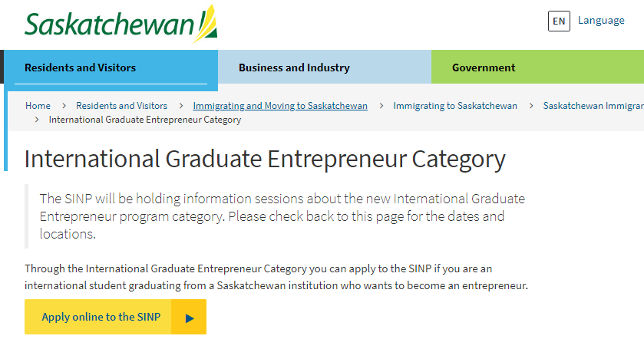Click the EN language code box
This screenshot has width=644, height=349.
(559, 21)
